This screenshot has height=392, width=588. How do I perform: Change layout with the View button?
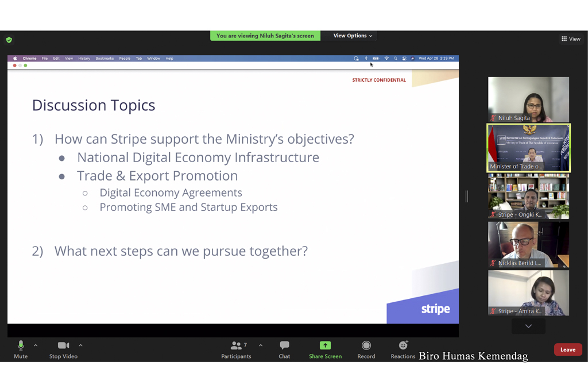pos(571,39)
